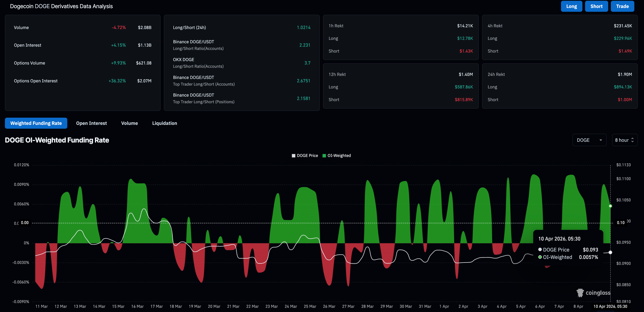Toggle OI-Weighted legend series
The height and width of the screenshot is (312, 644).
339,155
